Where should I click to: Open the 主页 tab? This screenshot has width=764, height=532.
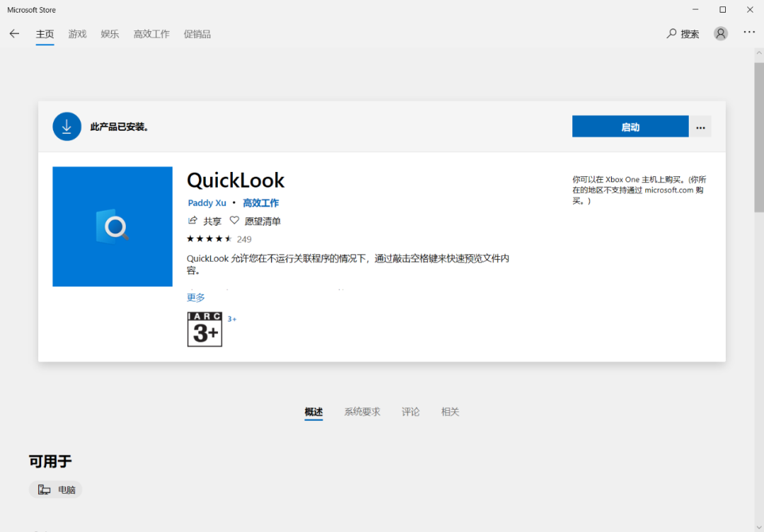tap(45, 34)
